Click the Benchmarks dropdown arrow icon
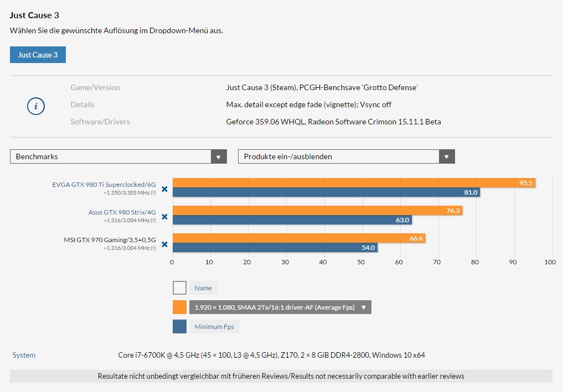The height and width of the screenshot is (392, 563). coord(219,156)
